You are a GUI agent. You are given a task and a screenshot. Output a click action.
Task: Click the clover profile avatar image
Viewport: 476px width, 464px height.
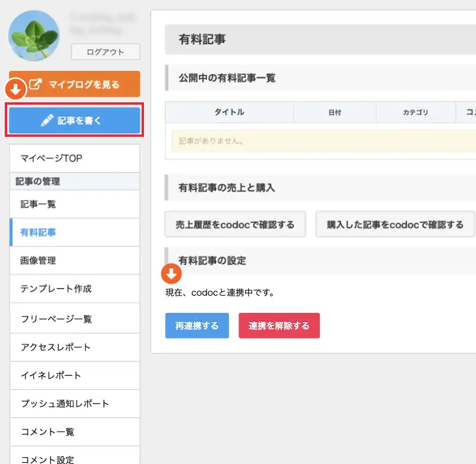(x=34, y=36)
